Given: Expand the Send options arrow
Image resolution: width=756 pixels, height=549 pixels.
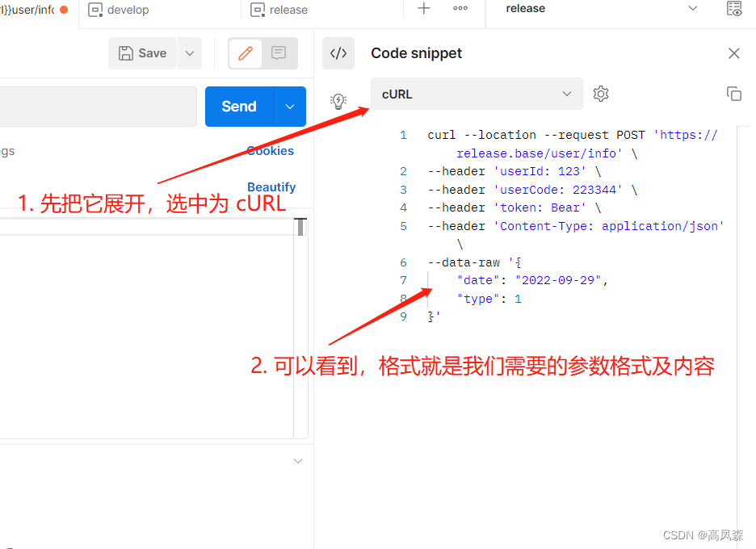Looking at the screenshot, I should 290,107.
